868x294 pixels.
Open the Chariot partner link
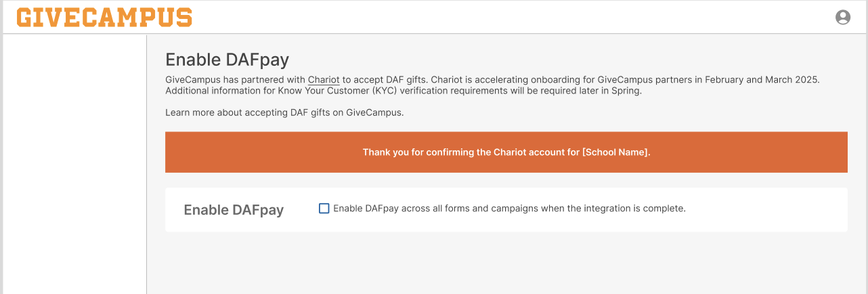(324, 79)
